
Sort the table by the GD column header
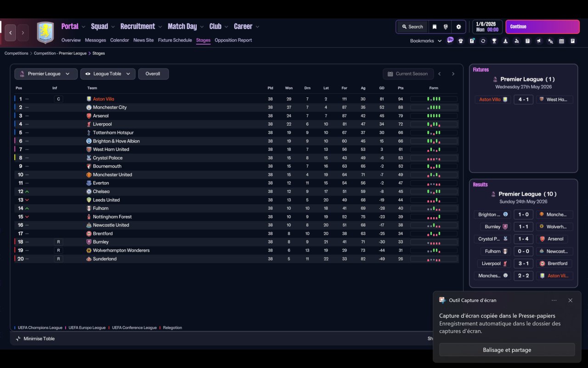click(x=382, y=88)
